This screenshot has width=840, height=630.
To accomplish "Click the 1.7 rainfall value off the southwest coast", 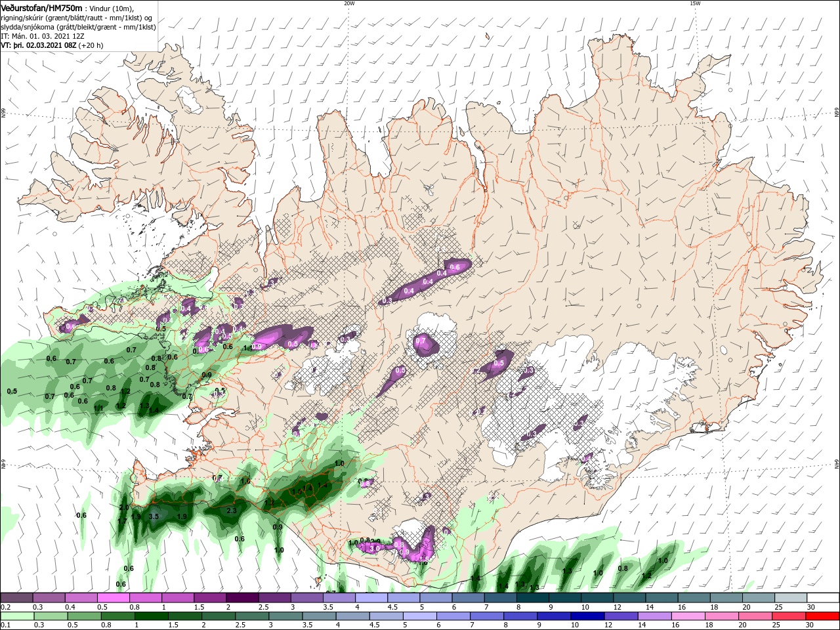I will coord(122,521).
